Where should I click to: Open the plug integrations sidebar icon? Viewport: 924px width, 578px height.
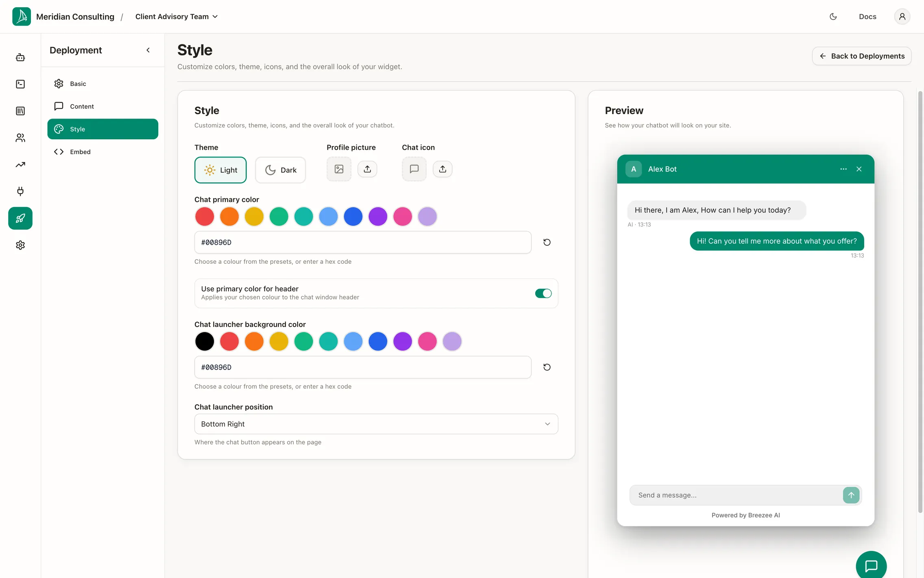tap(20, 191)
